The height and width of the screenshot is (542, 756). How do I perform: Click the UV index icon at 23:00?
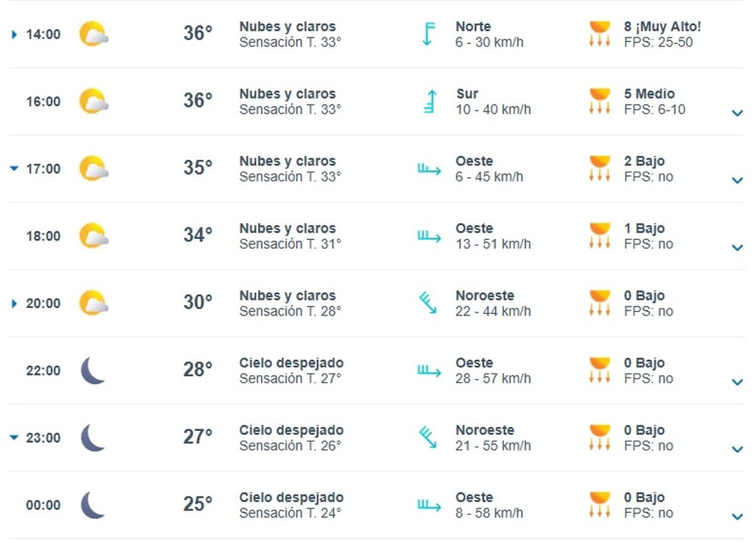tap(599, 437)
